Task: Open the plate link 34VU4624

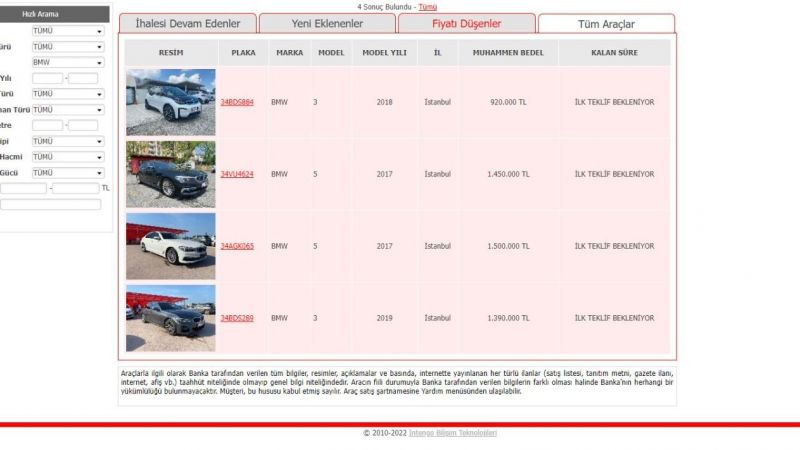Action: coord(237,174)
